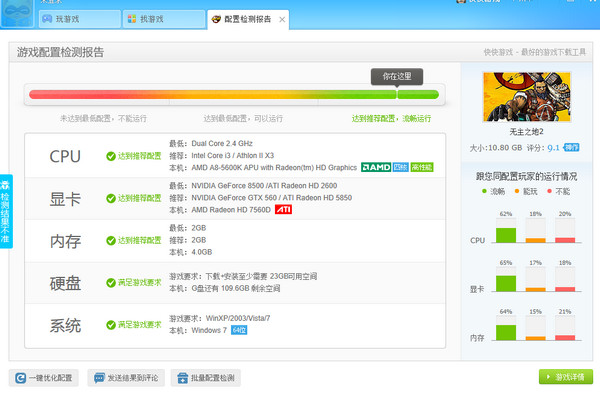Click the 你在这里 marker on the rating bar
Screen dimensions: 600x397
[397, 77]
